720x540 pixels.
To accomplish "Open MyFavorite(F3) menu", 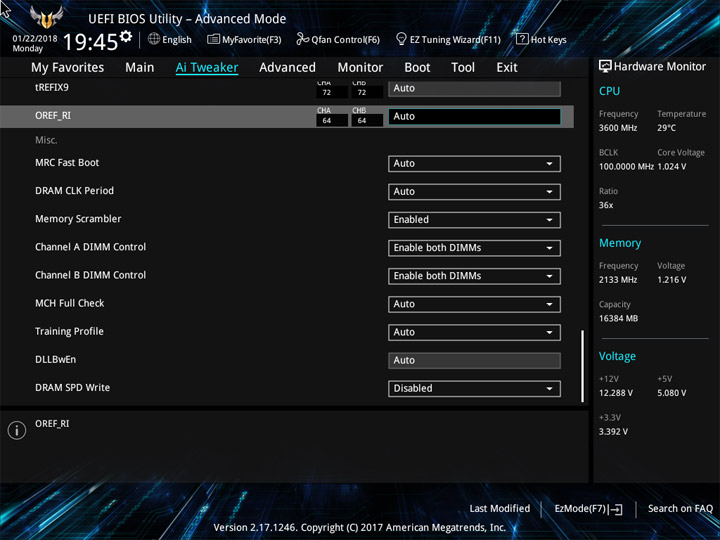I will 244,39.
